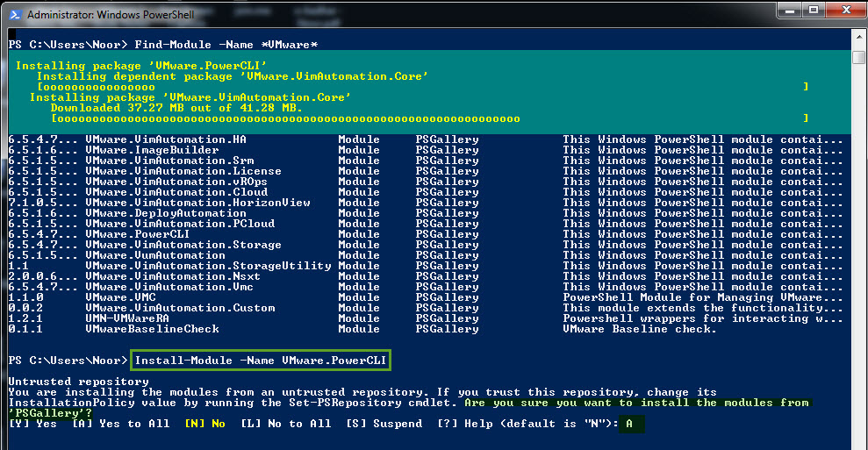The height and width of the screenshot is (450, 868).
Task: Click the VMware.VimAutomation.Storage module name
Action: 183,245
